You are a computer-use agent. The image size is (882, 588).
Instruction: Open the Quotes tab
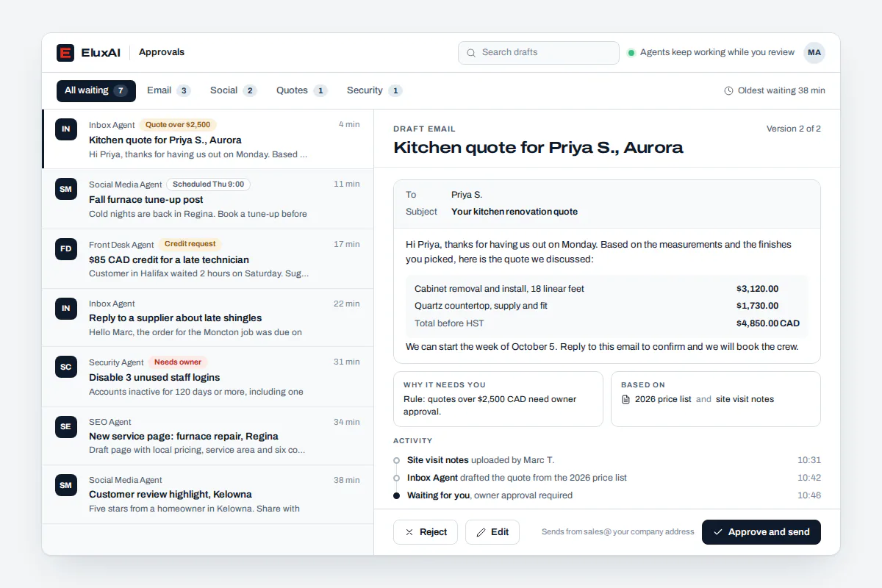tap(301, 91)
